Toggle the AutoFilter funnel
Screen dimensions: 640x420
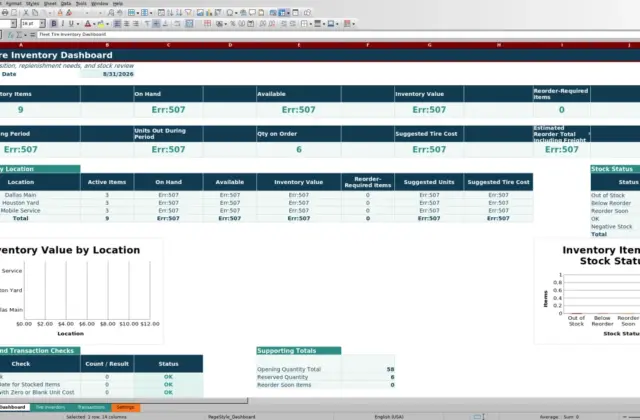tap(188, 13)
